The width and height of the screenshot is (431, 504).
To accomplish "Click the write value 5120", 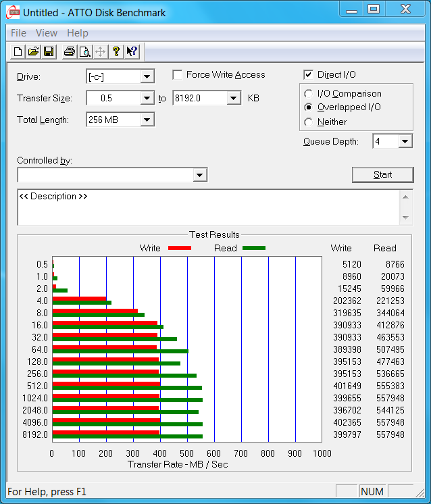I will (x=351, y=264).
